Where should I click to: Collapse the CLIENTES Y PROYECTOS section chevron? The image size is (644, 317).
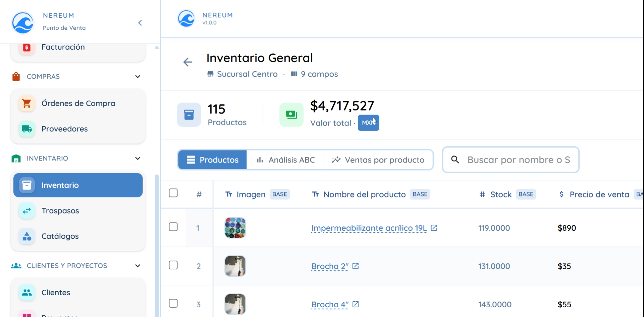(138, 266)
